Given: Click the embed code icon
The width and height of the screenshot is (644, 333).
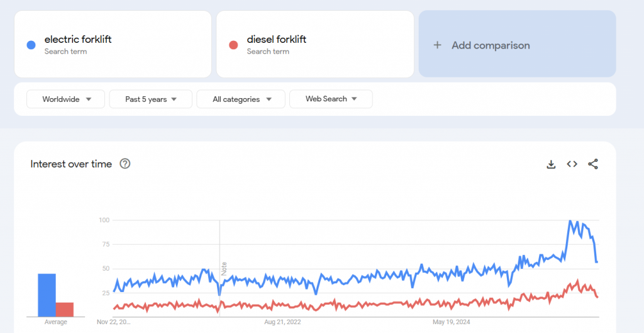Looking at the screenshot, I should 572,164.
